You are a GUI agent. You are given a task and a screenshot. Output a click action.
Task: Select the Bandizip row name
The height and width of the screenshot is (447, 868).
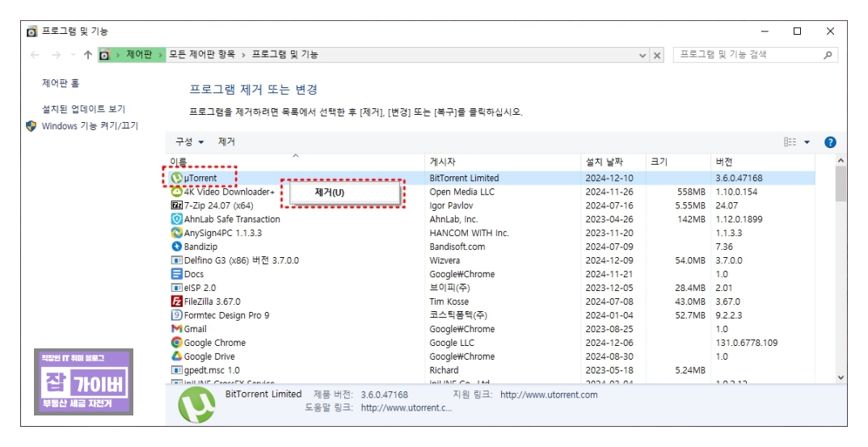(x=200, y=247)
